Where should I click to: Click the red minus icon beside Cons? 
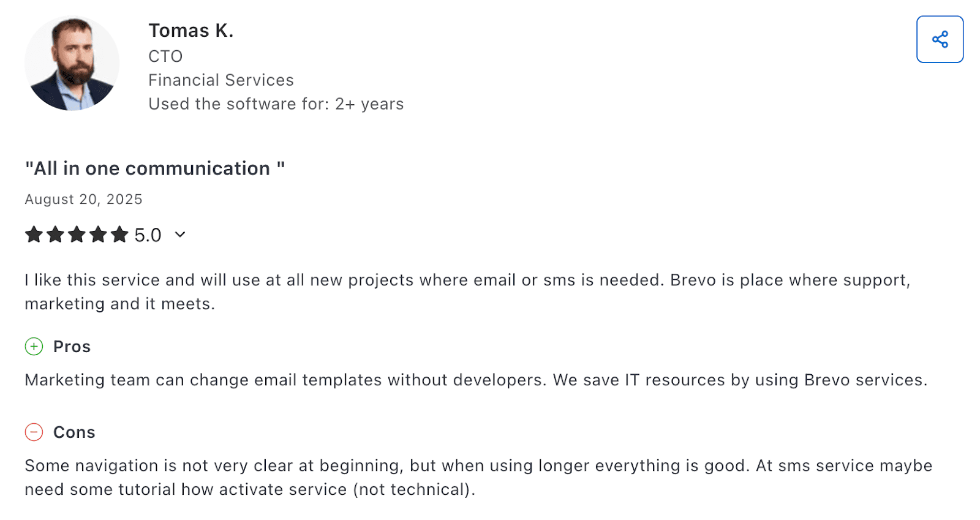click(34, 432)
